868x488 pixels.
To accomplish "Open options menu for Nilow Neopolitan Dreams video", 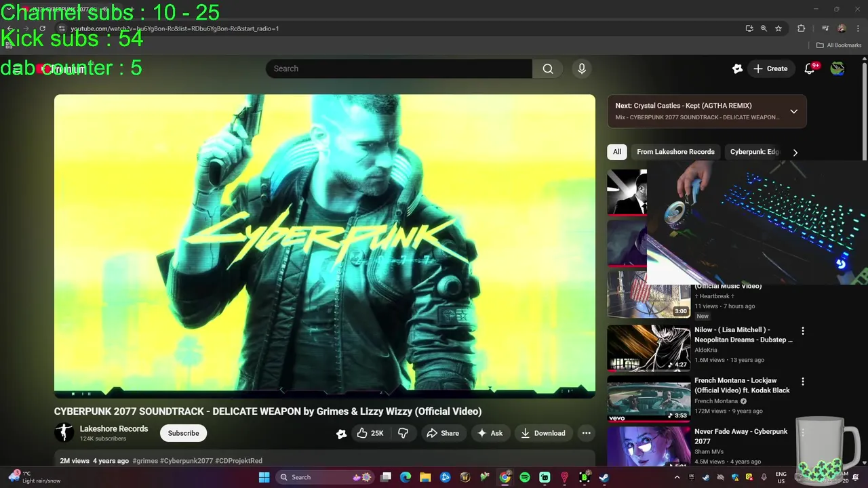I will coord(803,331).
